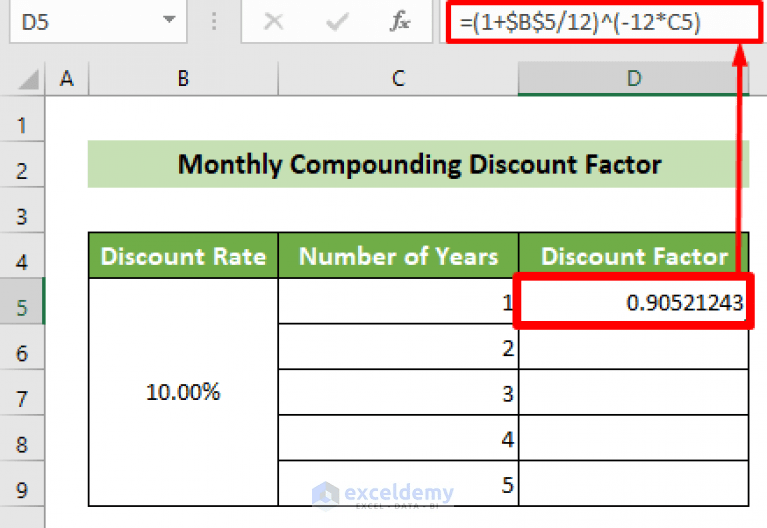The width and height of the screenshot is (767, 528).
Task: Select column A header
Action: (67, 78)
